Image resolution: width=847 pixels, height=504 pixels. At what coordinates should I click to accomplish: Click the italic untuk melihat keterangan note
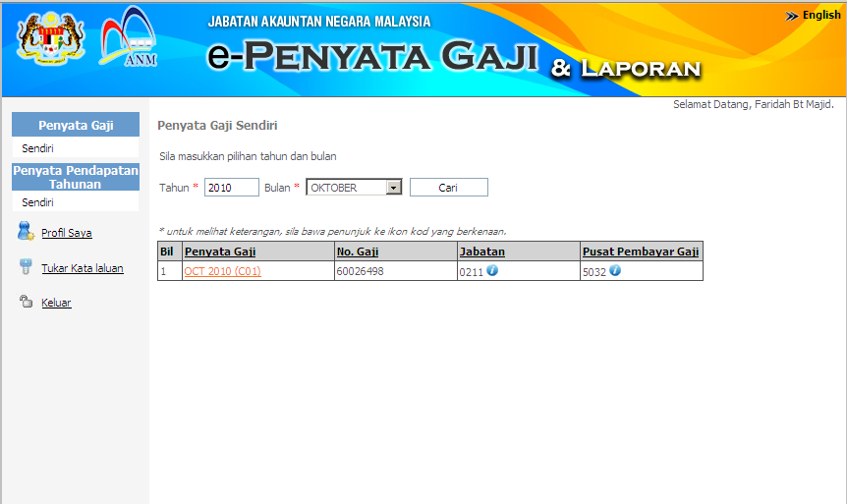pyautogui.click(x=333, y=231)
